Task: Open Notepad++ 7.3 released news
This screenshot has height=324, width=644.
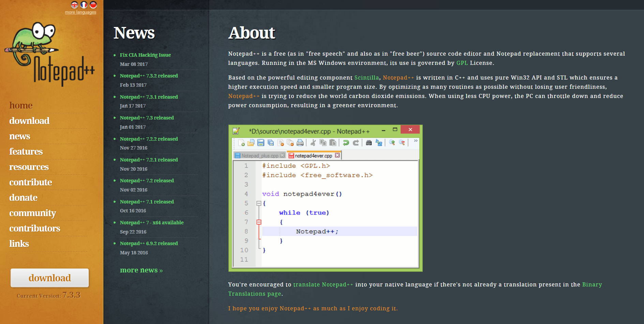Action: 147,118
